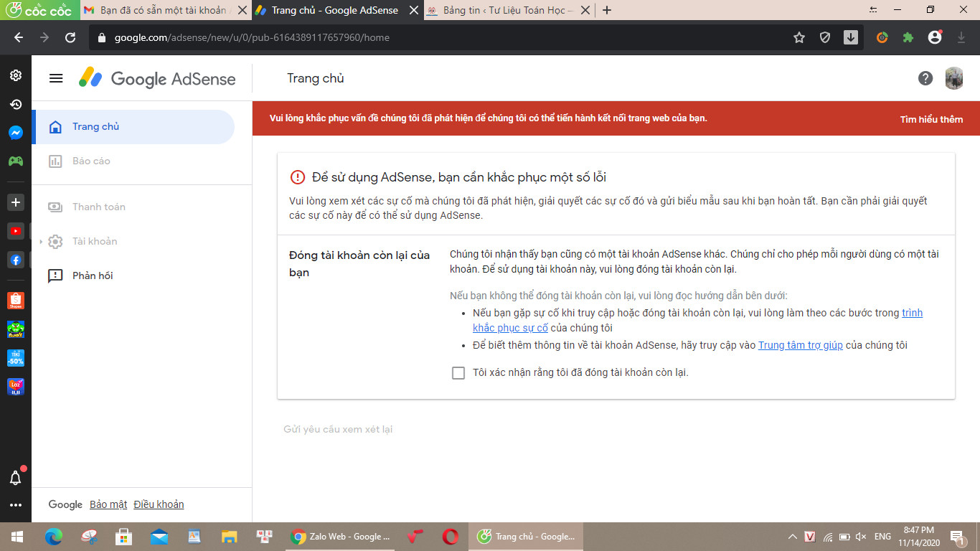Open File Explorer from taskbar
980x551 pixels.
pos(229,537)
